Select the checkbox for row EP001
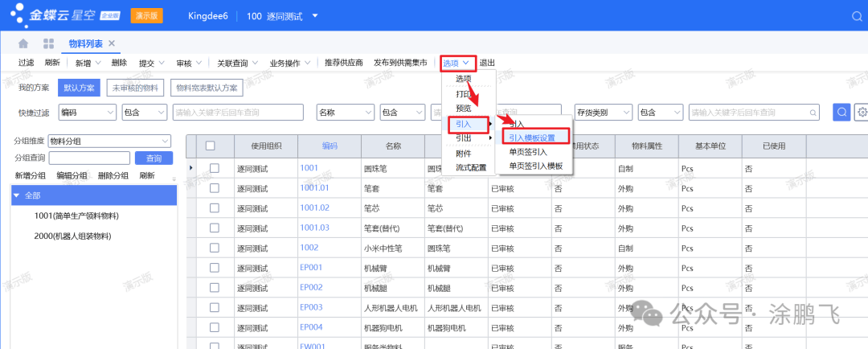This screenshot has height=349, width=868. pyautogui.click(x=215, y=267)
